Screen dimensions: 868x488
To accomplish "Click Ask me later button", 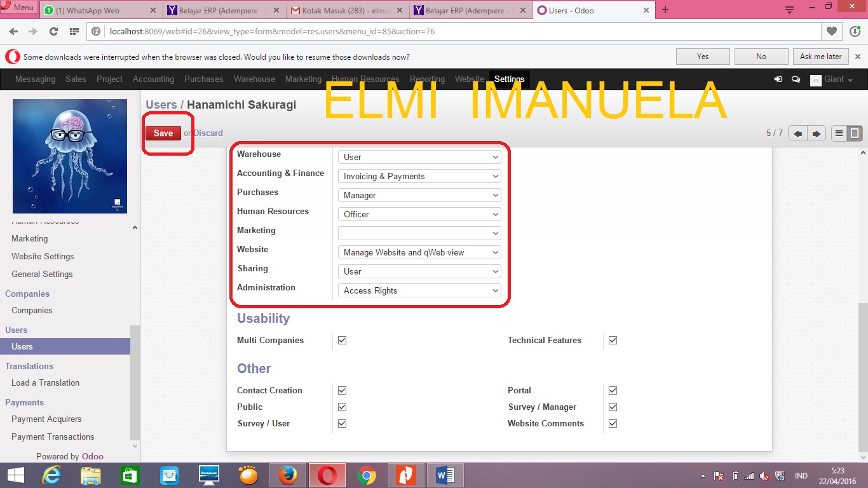I will [x=821, y=57].
